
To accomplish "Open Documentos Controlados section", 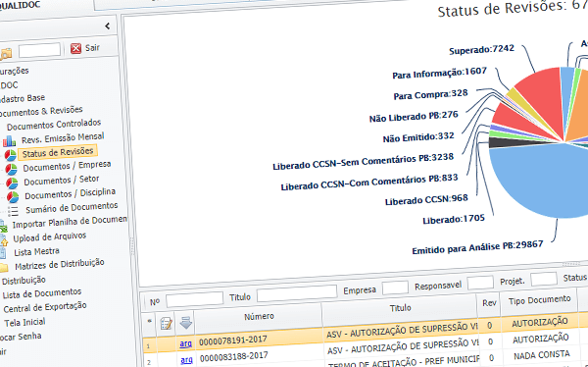I will (x=54, y=125).
